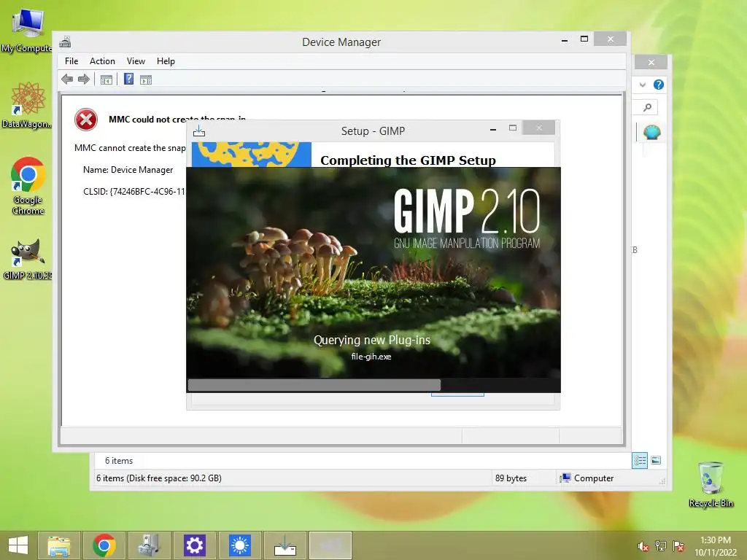Viewport: 747px width, 560px height.
Task: Click network tray icon
Action: 661,546
